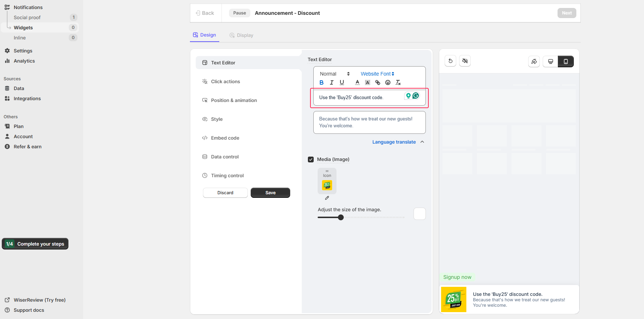Adjust the image size slider handle

341,217
